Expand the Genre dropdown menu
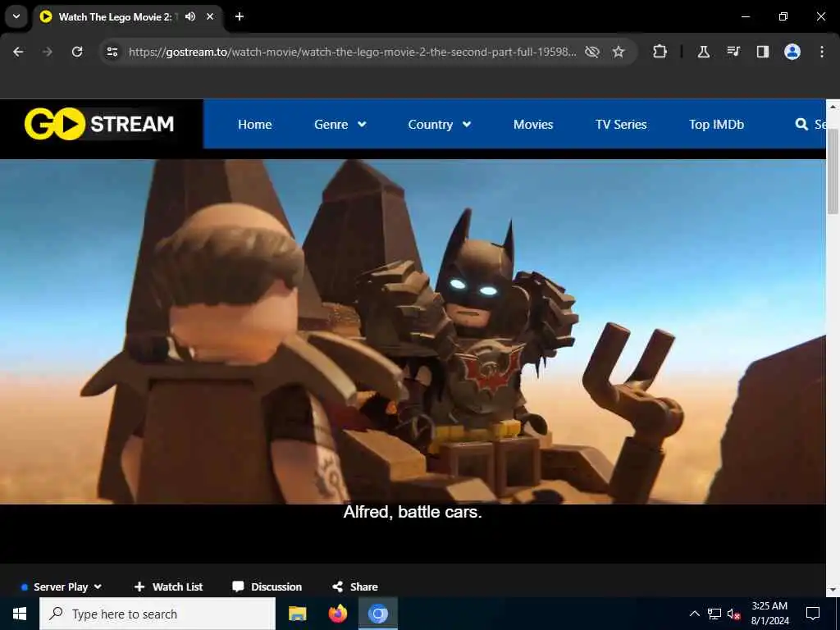The width and height of the screenshot is (840, 630). pyautogui.click(x=340, y=125)
